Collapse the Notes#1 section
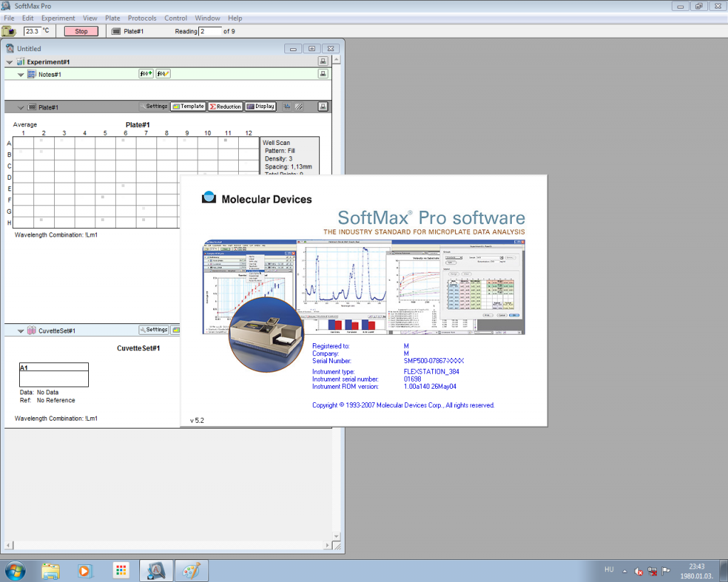Screen dimensions: 728x582 21,75
